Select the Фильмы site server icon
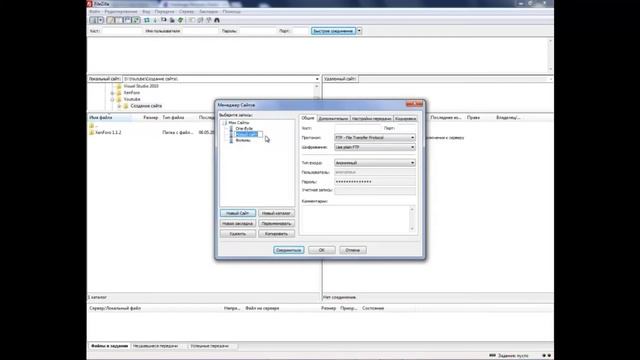The width and height of the screenshot is (640, 360). (x=231, y=140)
